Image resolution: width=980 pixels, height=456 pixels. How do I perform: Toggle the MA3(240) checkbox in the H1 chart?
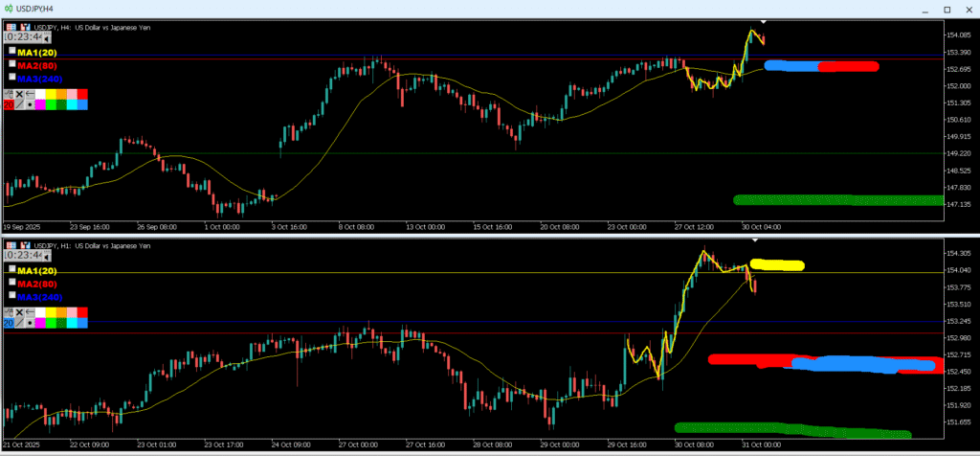(12, 296)
